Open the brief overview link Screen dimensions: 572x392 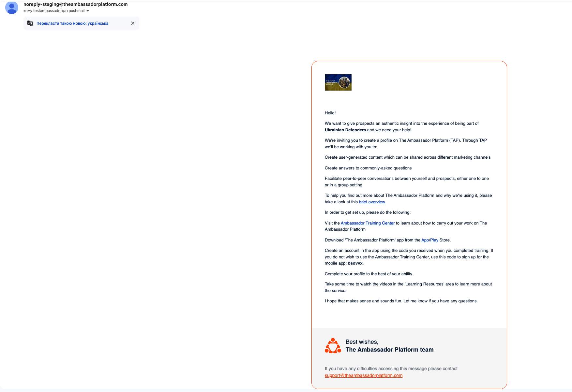click(x=372, y=202)
